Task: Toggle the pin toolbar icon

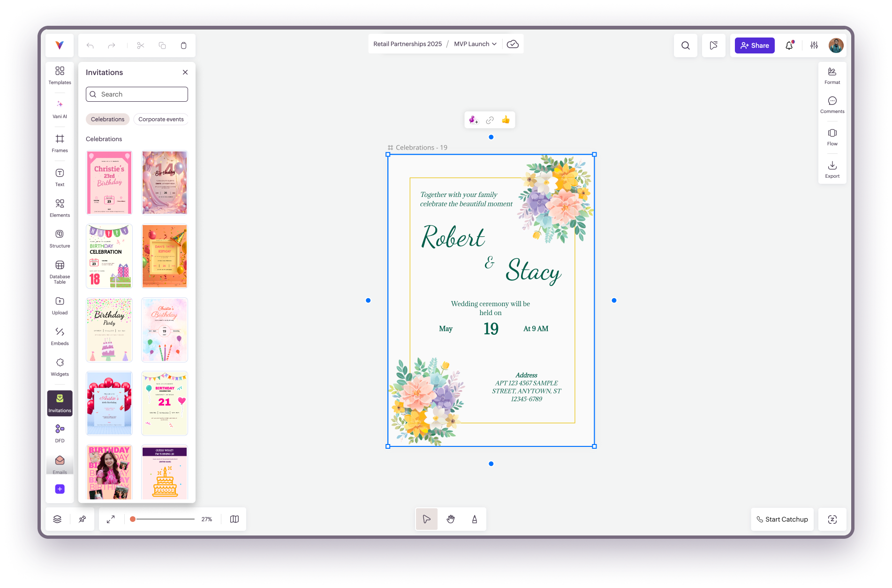Action: pos(82,519)
